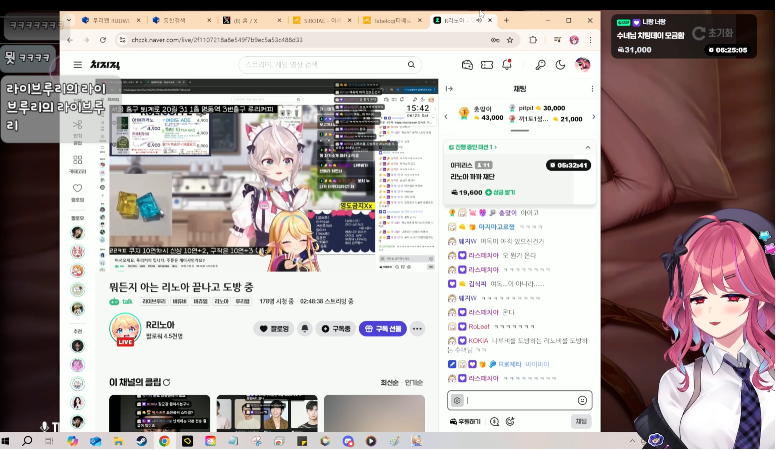Screen dimensions: 776x450
Task: Open the 인기 클립 scissors icon in sidebar
Action: (x=78, y=131)
